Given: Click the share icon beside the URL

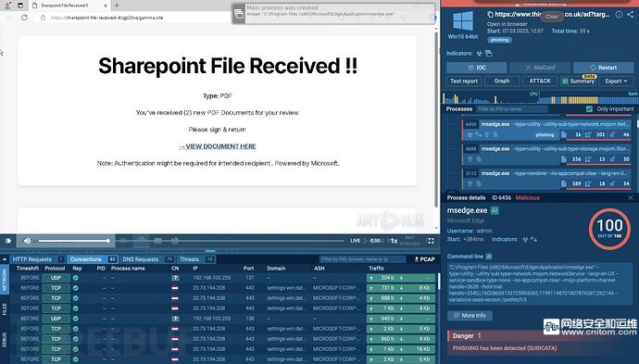Looking at the screenshot, I should (x=630, y=14).
